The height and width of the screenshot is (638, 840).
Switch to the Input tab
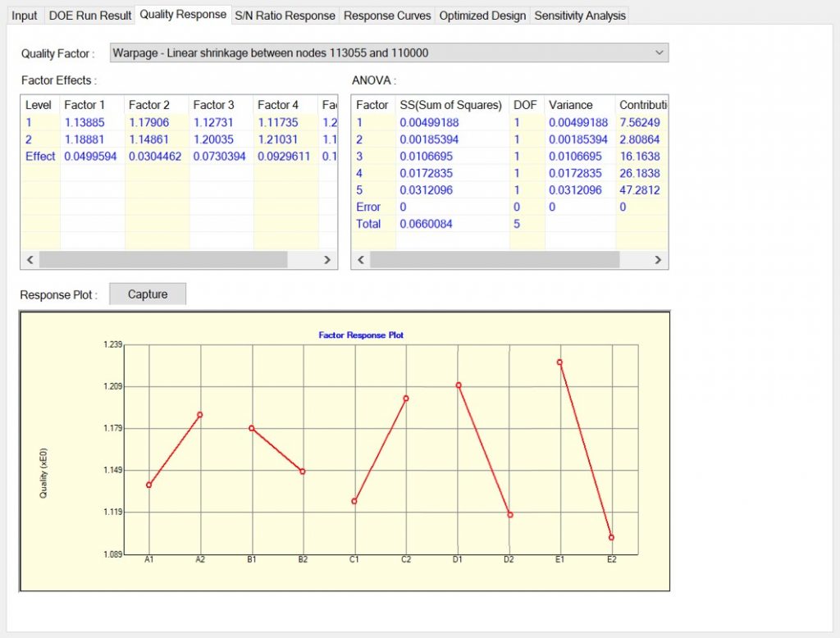click(25, 16)
